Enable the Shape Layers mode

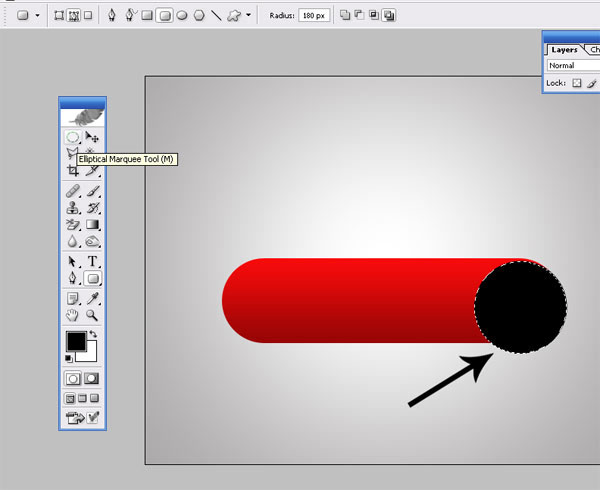coord(58,15)
